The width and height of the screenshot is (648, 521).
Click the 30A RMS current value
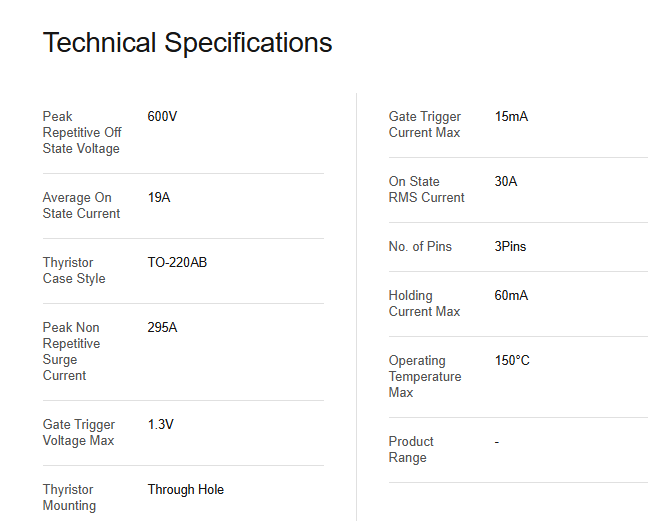click(506, 181)
